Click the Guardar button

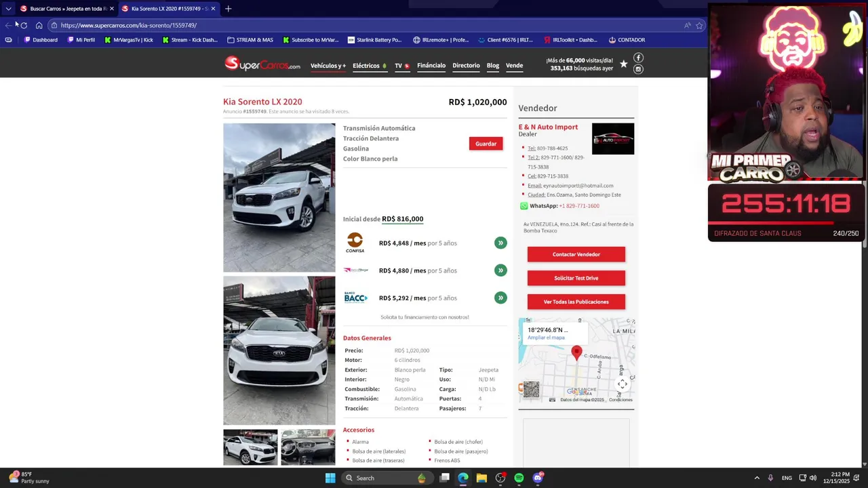[x=486, y=144]
